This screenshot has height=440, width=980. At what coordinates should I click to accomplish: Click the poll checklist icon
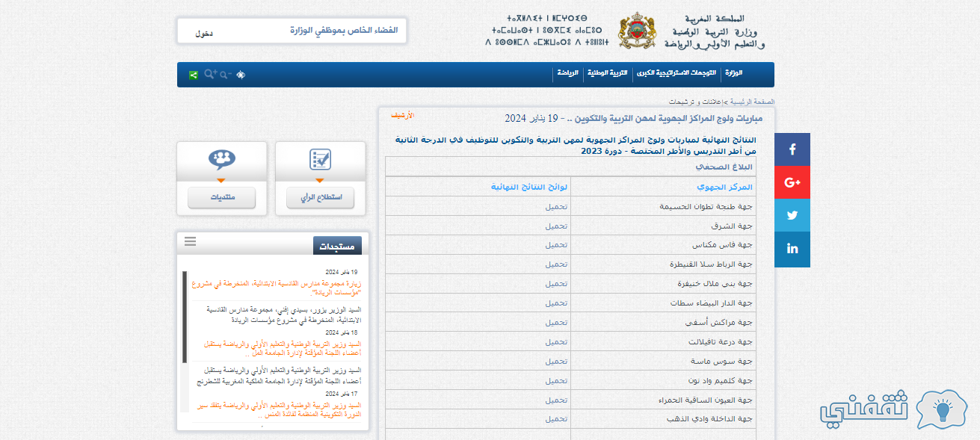pos(320,159)
